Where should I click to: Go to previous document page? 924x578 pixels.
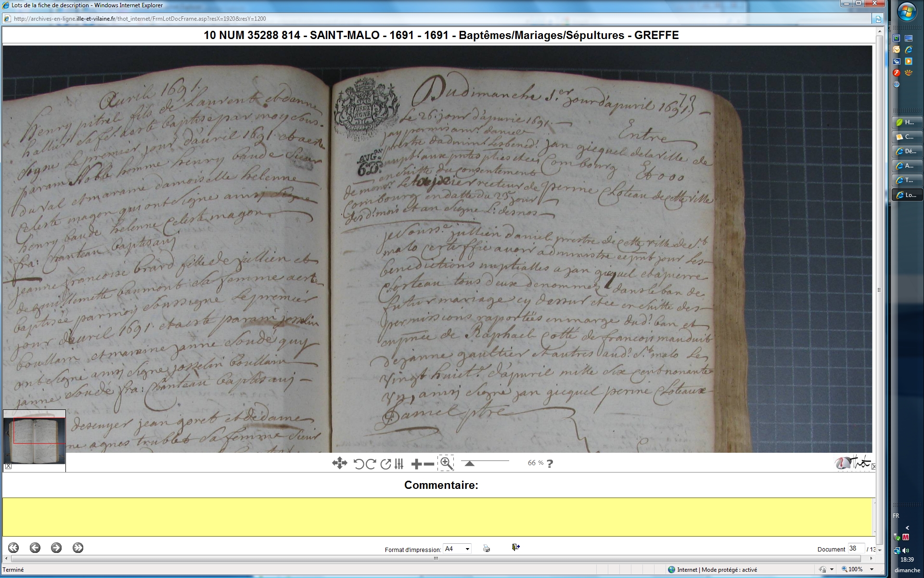click(x=35, y=548)
